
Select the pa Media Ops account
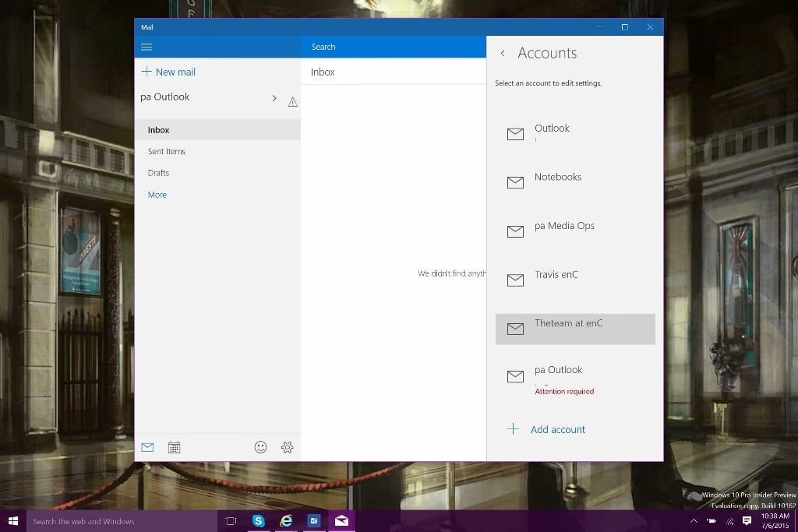[x=575, y=231]
